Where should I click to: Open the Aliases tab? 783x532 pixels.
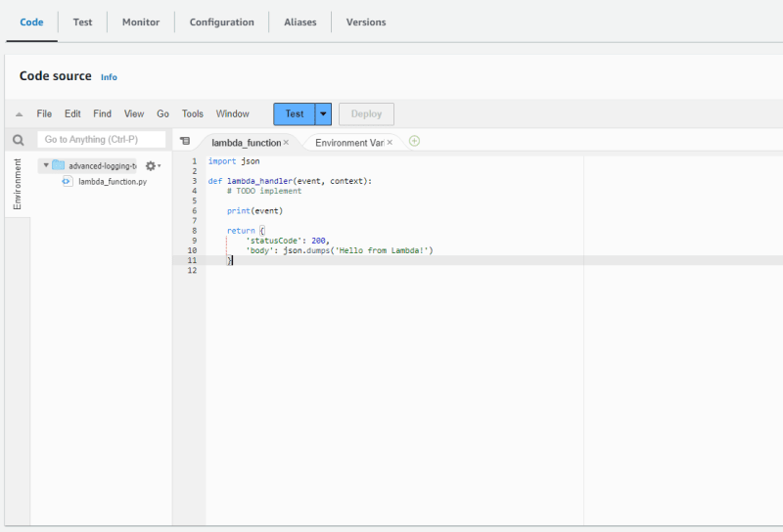point(300,22)
